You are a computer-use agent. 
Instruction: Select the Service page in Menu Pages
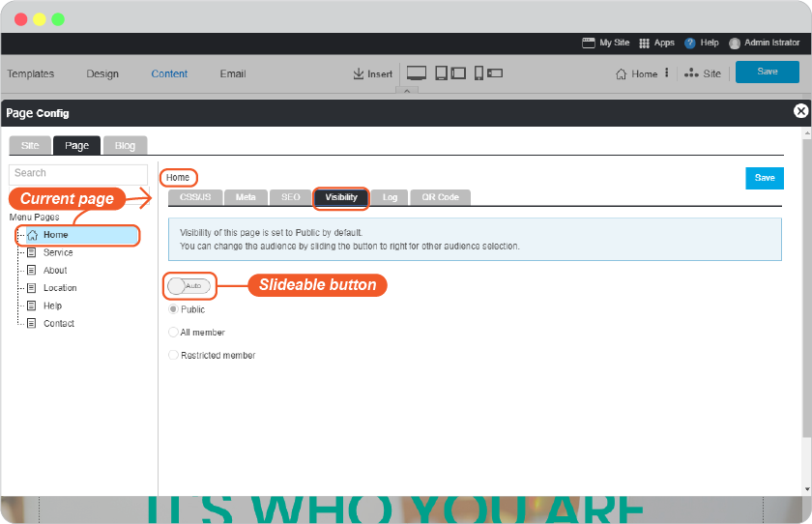tap(58, 252)
